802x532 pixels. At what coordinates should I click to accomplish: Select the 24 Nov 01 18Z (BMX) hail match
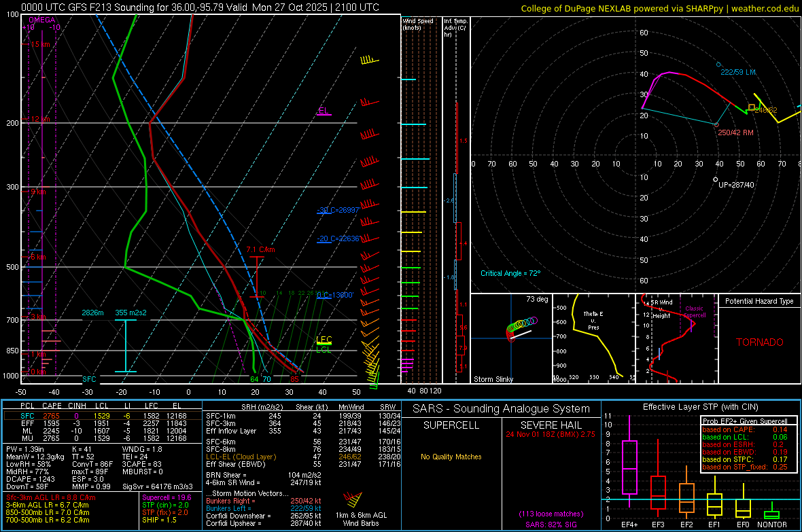pos(551,434)
